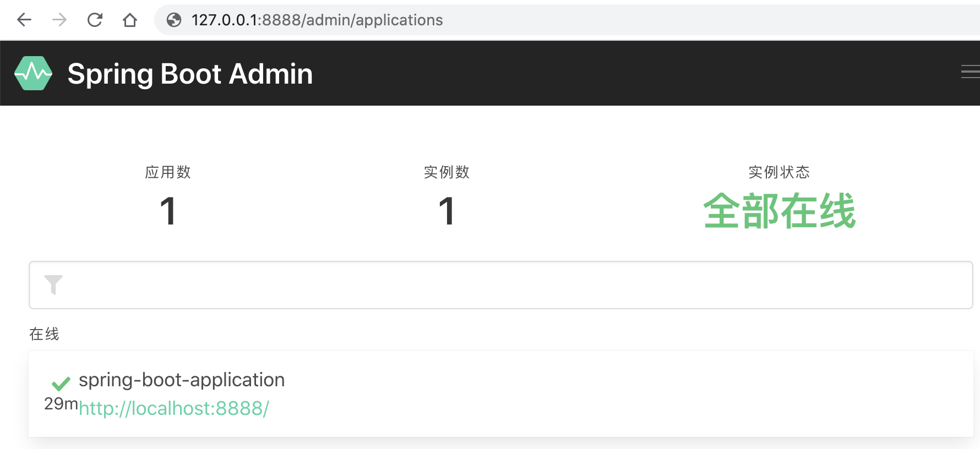Viewport: 980px width, 449px height.
Task: Click the 实例数 count value 1
Action: click(x=447, y=211)
